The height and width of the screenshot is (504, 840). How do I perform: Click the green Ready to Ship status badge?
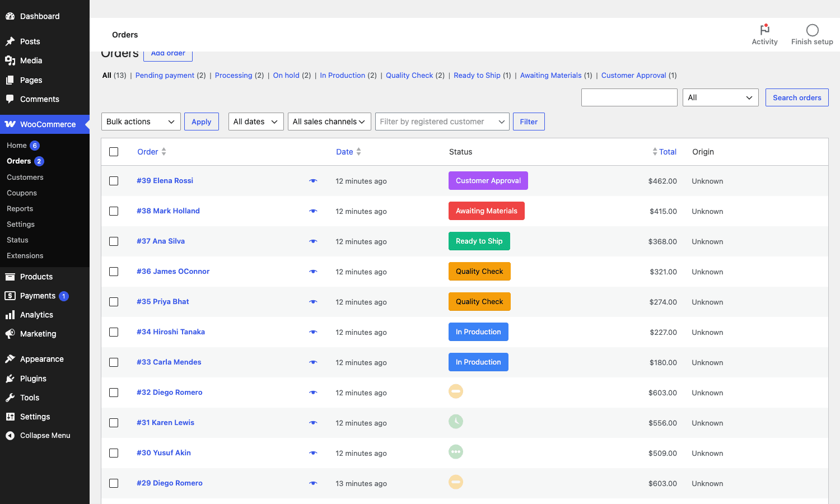pos(479,241)
